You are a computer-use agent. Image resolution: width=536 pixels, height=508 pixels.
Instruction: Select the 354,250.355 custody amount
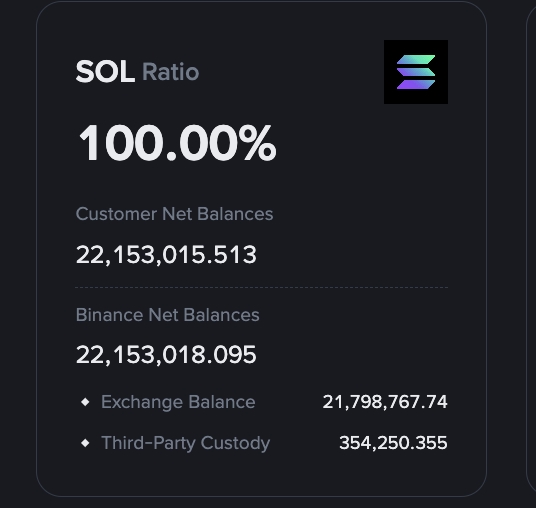pos(393,443)
